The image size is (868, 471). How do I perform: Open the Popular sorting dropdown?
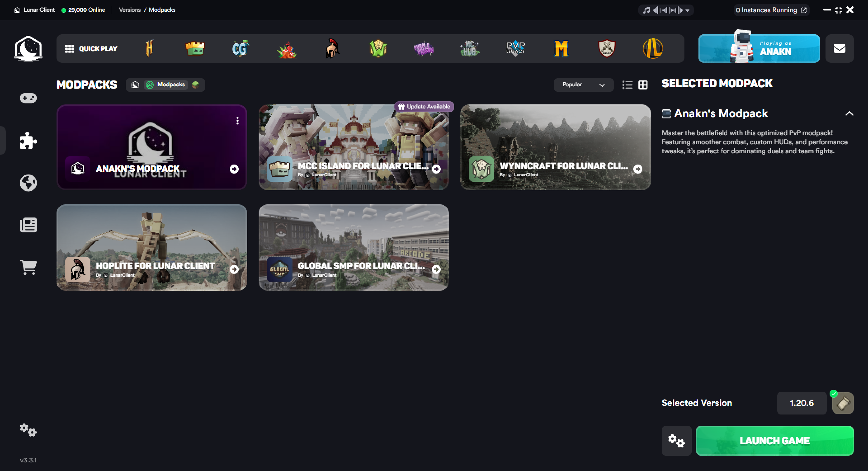(583, 85)
